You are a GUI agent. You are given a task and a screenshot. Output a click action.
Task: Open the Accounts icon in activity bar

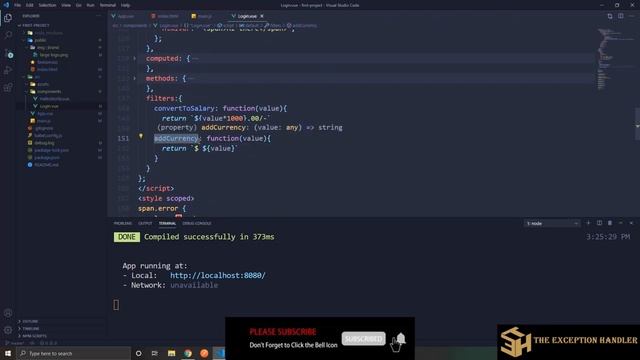pos(8,313)
